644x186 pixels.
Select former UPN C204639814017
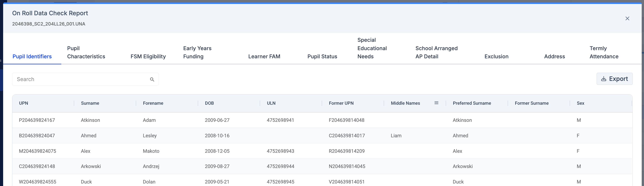tap(347, 136)
